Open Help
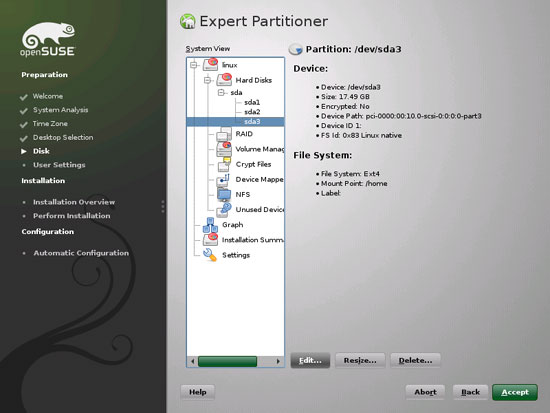The image size is (550, 413). (x=197, y=392)
